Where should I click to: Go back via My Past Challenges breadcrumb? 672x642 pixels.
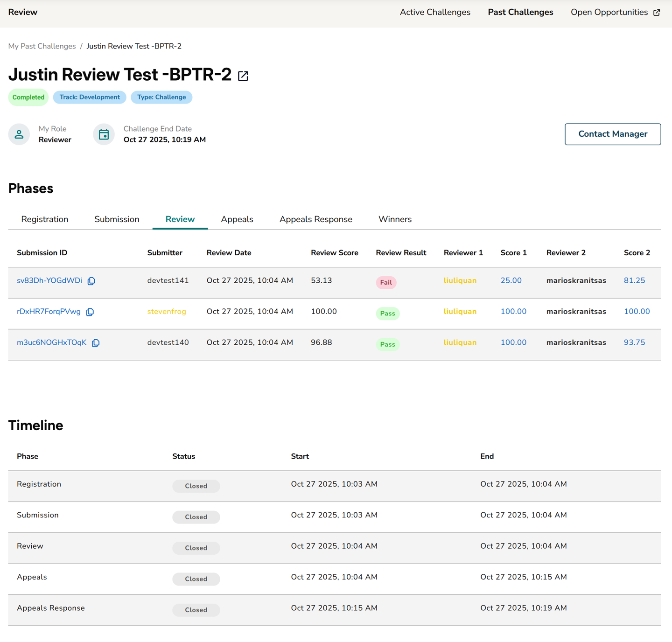coord(42,46)
